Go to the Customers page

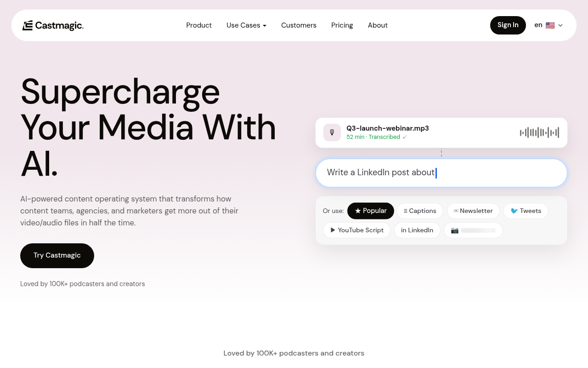click(299, 25)
